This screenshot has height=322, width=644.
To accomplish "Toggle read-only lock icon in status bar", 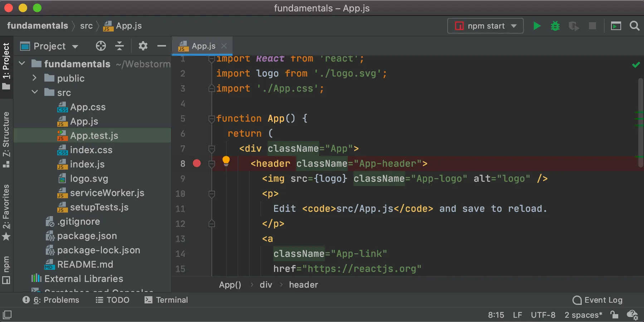I will tap(614, 315).
